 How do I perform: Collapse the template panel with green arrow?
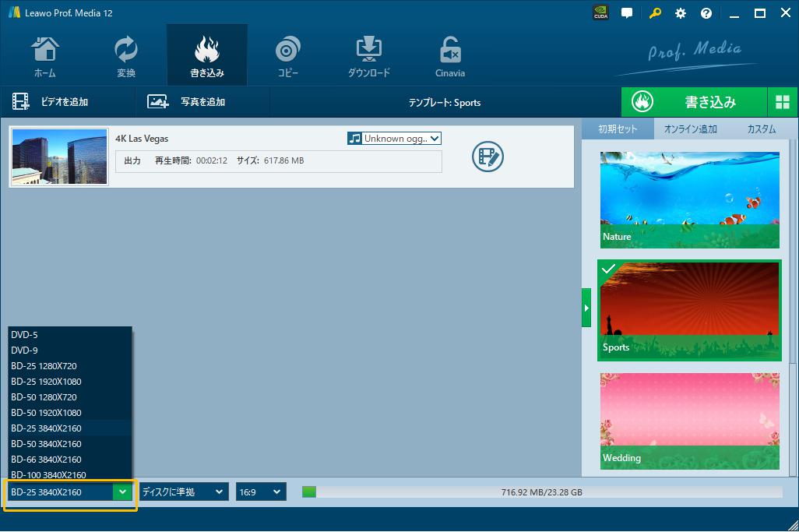coord(586,308)
